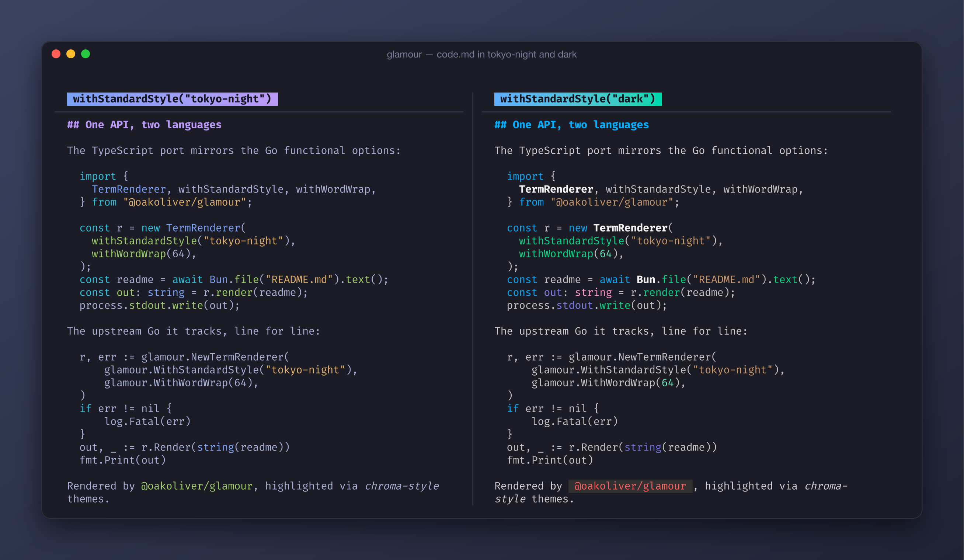Click 'fmt.Print(out)' in the tokyo-night pane
The height and width of the screenshot is (560, 964).
[122, 460]
